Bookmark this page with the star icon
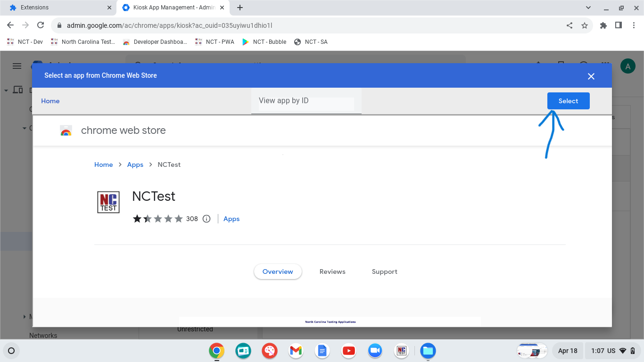 pyautogui.click(x=585, y=25)
